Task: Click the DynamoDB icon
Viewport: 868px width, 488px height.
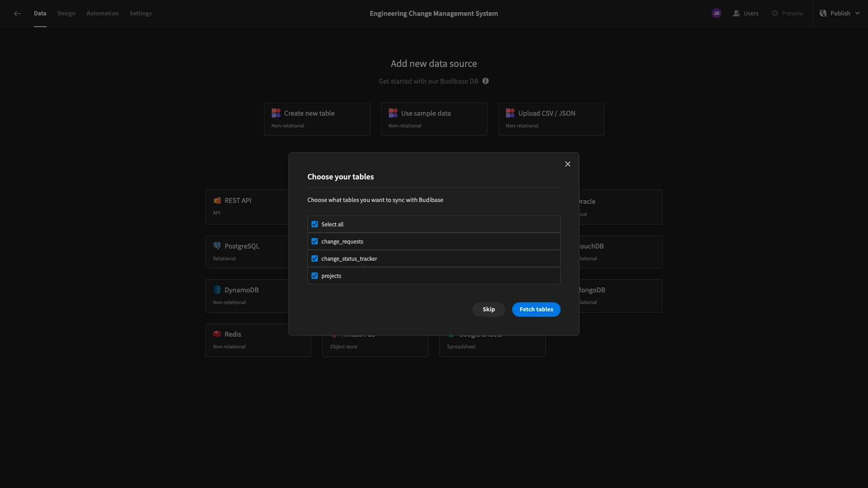Action: click(217, 290)
